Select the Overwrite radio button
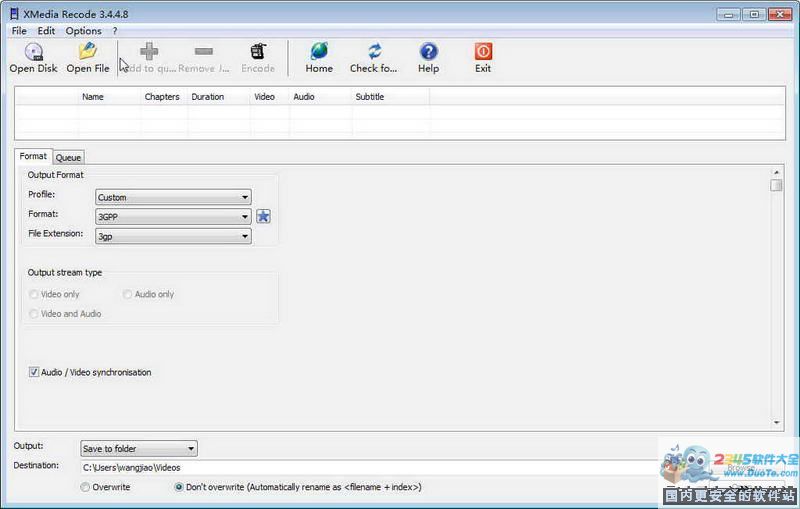Viewport: 800px width, 509px height. click(85, 487)
